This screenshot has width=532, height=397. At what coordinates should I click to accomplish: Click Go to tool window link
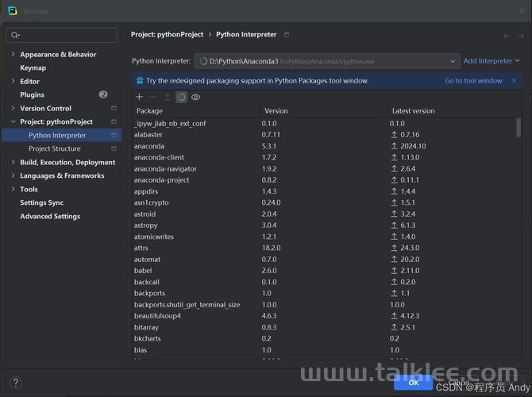point(473,81)
